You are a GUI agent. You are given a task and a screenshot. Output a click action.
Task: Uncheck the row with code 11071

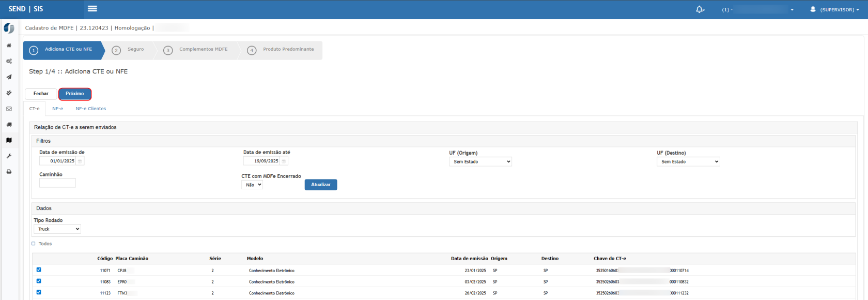coord(39,270)
